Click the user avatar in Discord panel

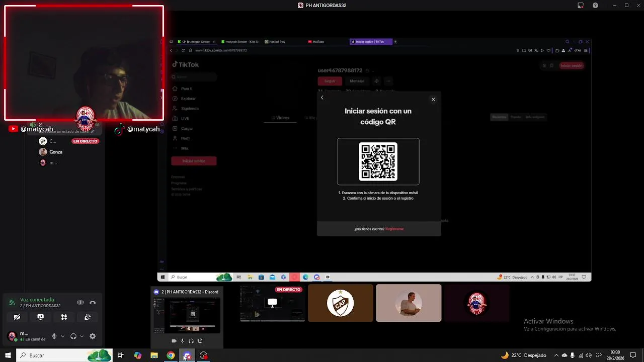point(12,336)
